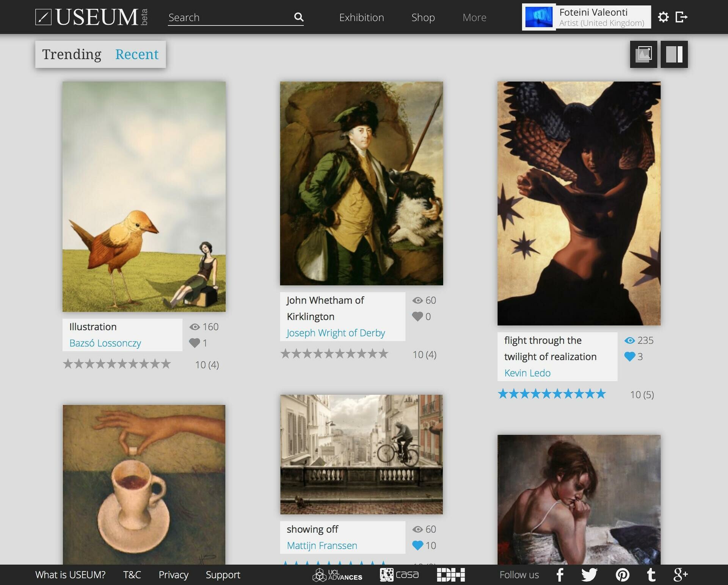Click views eye icon for John Whetham
Viewport: 728px width, 585px height.
tap(417, 300)
